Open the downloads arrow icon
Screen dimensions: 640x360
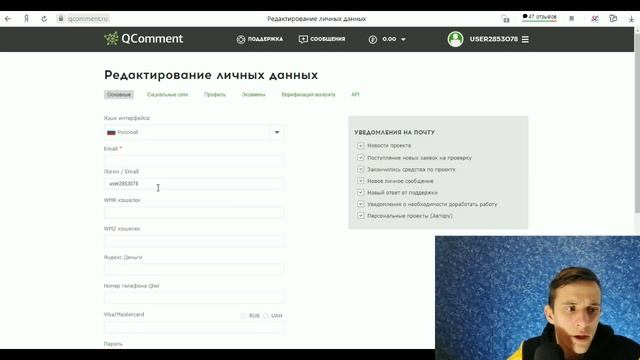point(631,19)
